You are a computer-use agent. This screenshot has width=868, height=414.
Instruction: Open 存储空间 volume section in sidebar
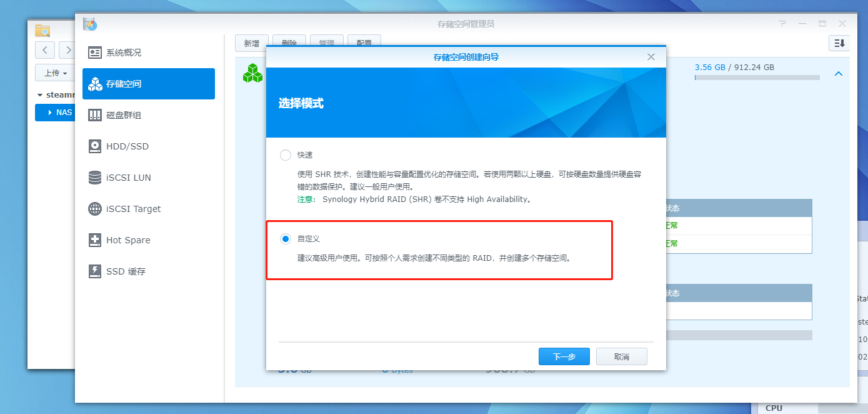pos(149,84)
